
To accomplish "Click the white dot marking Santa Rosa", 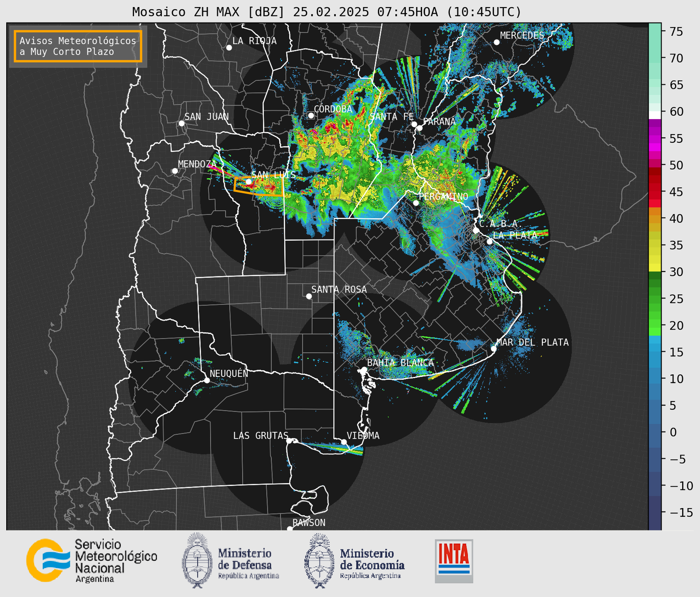I will coord(309,296).
